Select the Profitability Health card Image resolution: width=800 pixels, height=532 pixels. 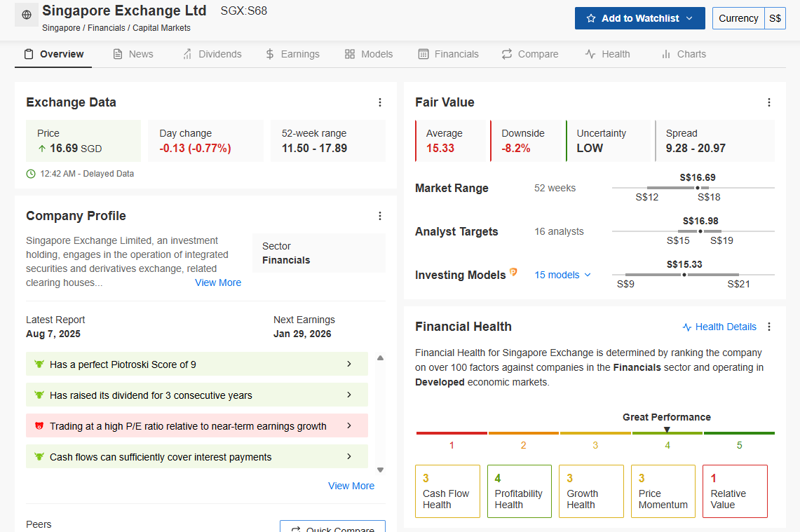pyautogui.click(x=520, y=491)
